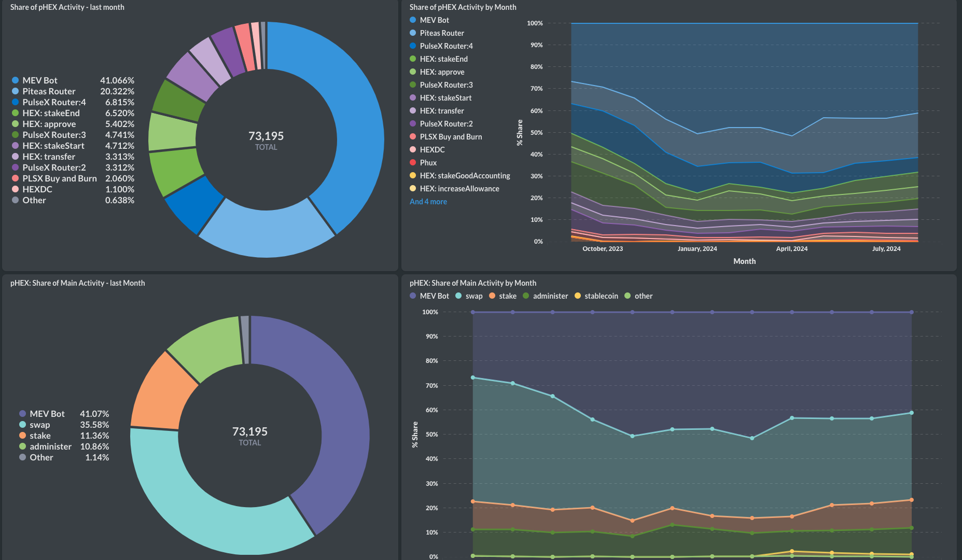Click PulseX Router:3 4.741% legend row
This screenshot has width=962, height=560.
pos(73,135)
